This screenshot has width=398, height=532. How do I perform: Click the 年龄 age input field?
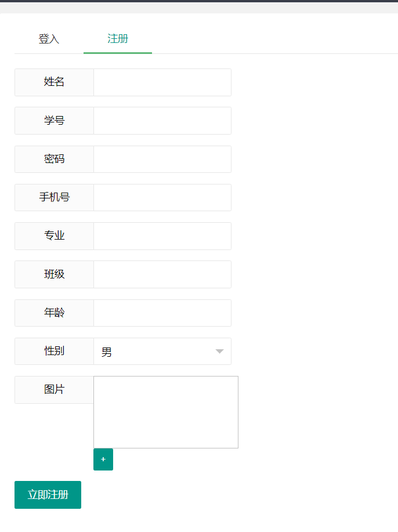tap(162, 313)
